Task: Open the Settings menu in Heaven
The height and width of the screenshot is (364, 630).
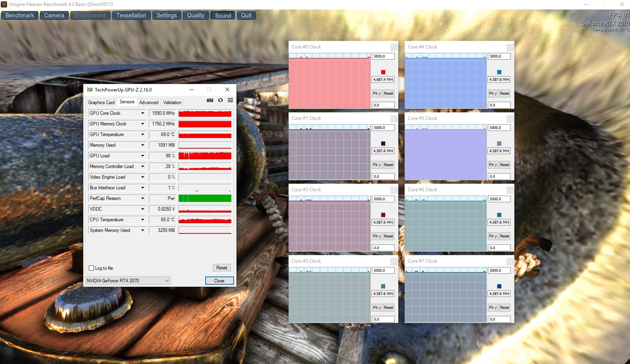Action: 167,15
